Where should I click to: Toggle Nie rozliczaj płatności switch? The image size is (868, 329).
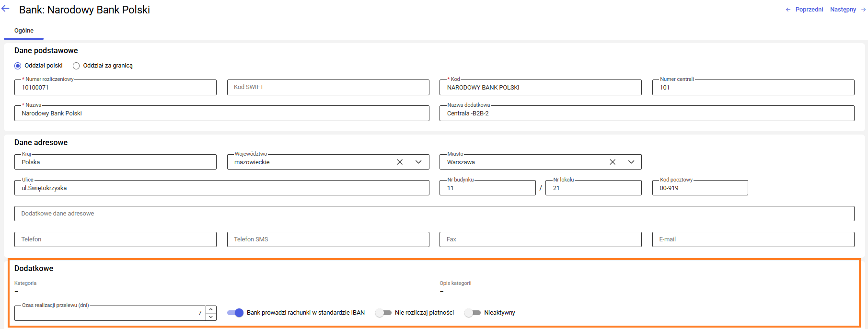(x=383, y=313)
